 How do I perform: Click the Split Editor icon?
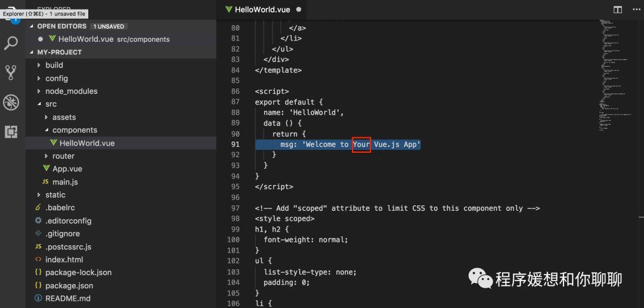click(617, 10)
